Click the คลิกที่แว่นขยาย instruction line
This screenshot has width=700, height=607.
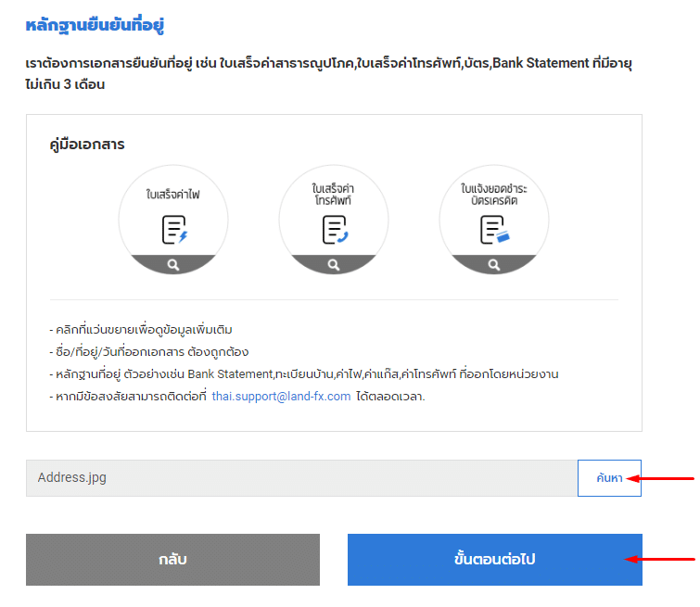(142, 329)
